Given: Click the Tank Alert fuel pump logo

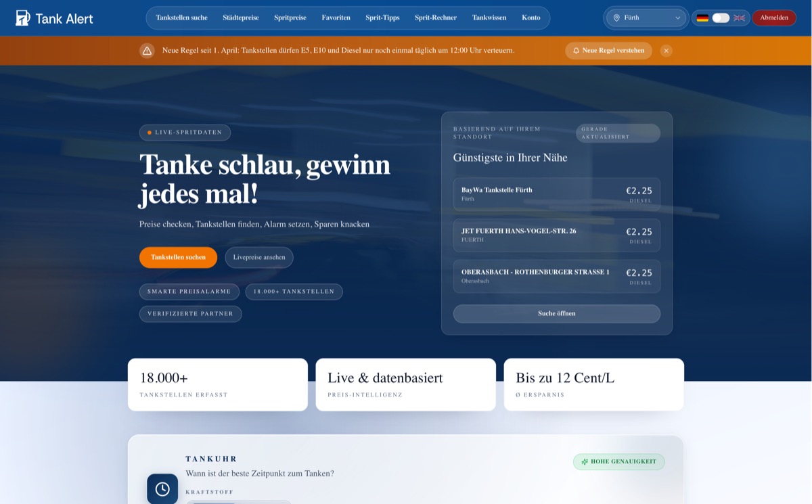Looking at the screenshot, I should (23, 18).
